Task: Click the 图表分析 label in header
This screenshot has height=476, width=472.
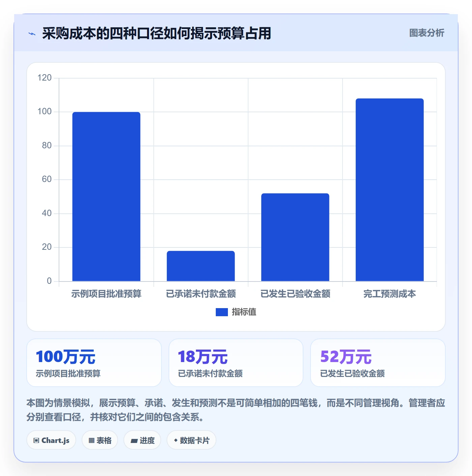Action: click(426, 33)
